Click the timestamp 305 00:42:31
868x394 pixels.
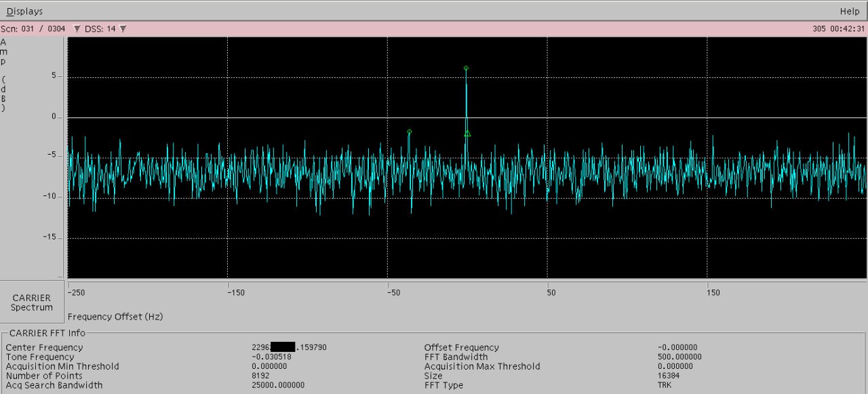(x=838, y=28)
